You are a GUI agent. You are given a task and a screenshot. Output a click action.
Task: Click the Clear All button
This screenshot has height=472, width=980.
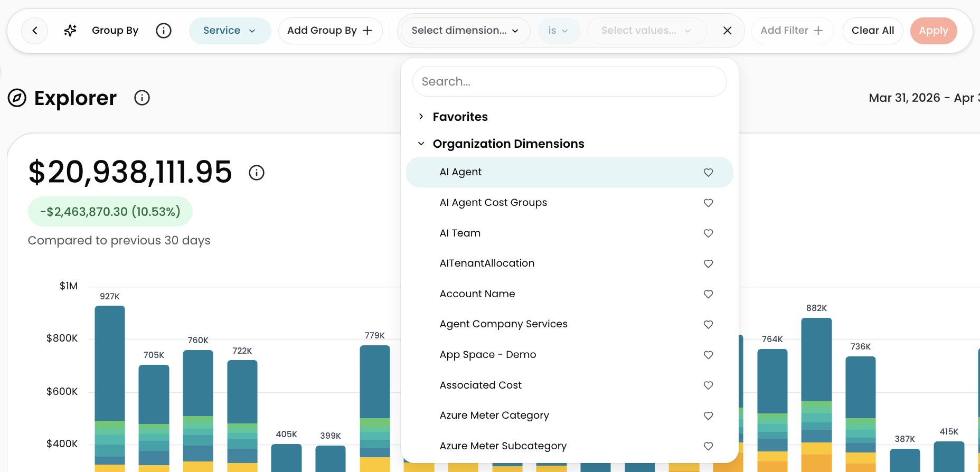[x=873, y=31]
